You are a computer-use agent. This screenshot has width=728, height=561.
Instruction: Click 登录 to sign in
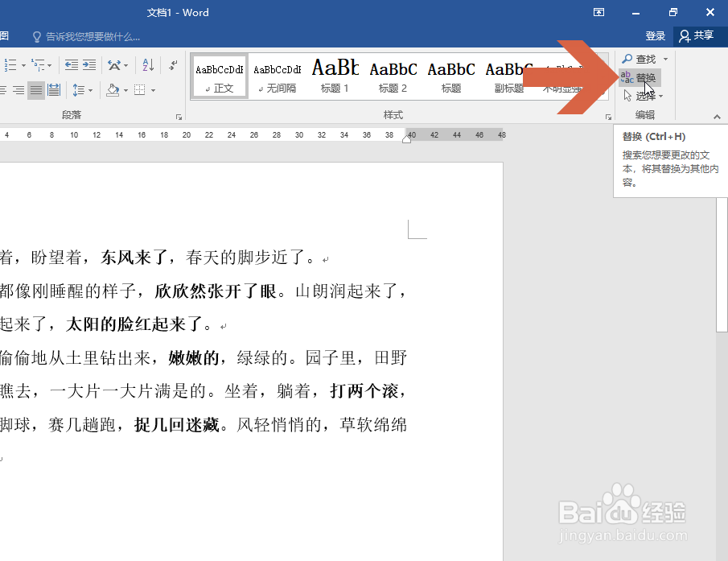pyautogui.click(x=655, y=35)
